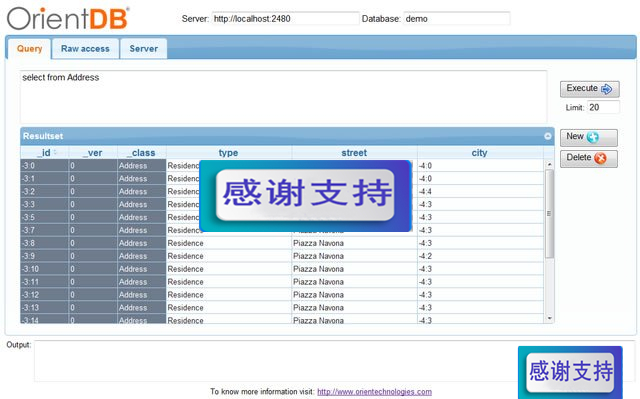Collapse the Resultset panel

point(548,136)
